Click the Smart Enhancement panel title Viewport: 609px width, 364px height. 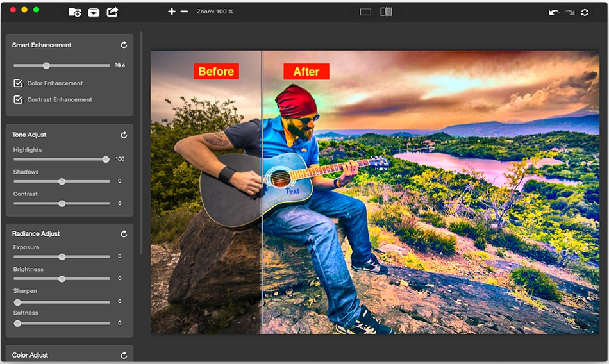pos(42,45)
